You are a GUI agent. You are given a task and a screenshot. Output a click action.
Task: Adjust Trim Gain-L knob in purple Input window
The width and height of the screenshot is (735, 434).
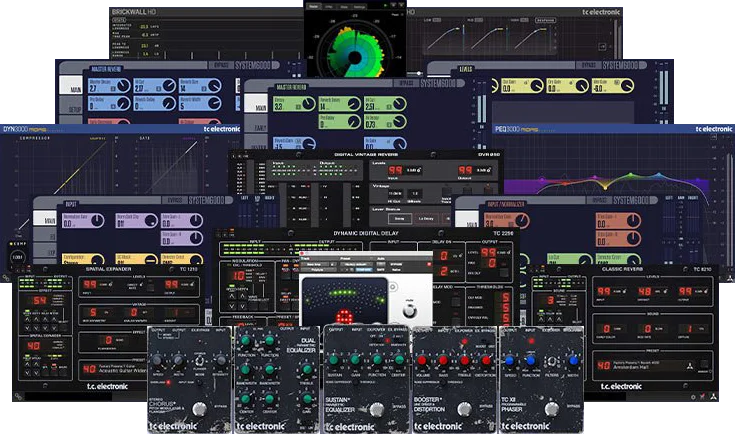click(195, 220)
